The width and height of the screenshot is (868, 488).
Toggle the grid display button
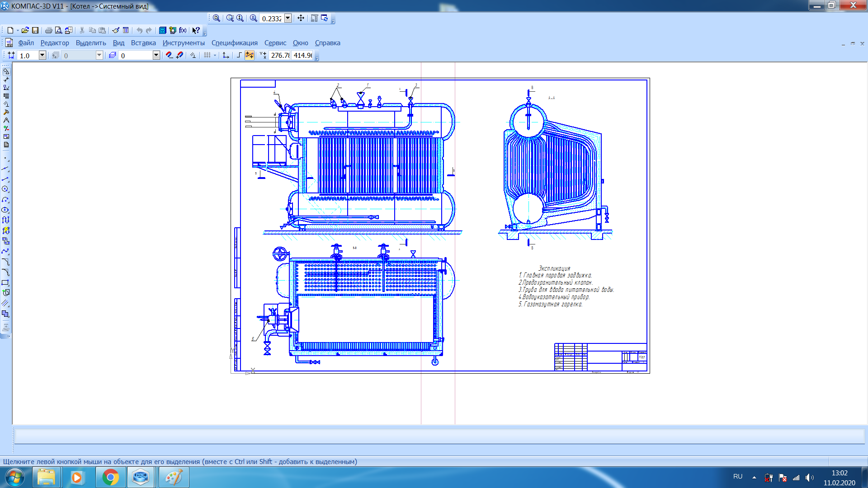207,55
